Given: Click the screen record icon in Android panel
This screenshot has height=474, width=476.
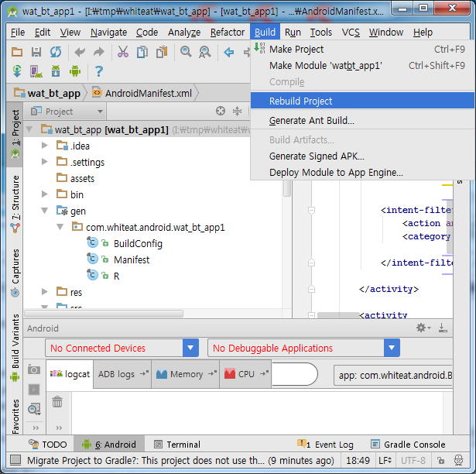Looking at the screenshot, I should [34, 390].
